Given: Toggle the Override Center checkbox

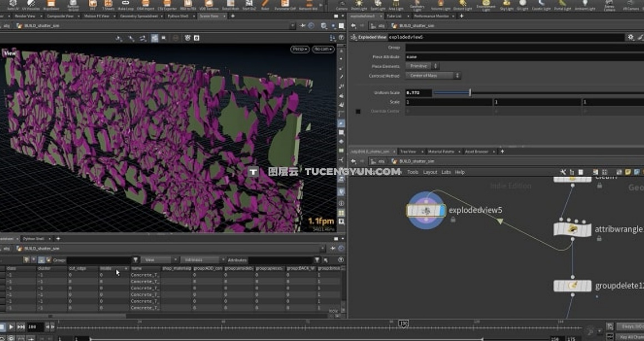Looking at the screenshot, I should 358,111.
